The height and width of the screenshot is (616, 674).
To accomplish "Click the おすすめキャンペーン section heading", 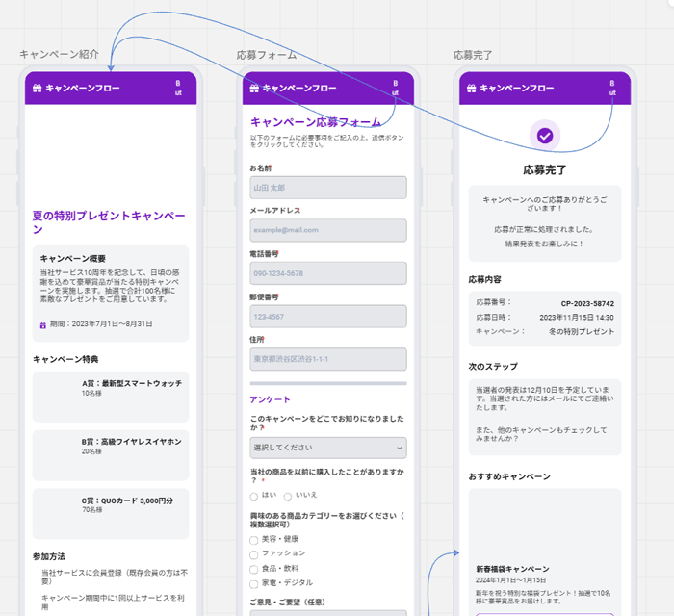I will [509, 476].
